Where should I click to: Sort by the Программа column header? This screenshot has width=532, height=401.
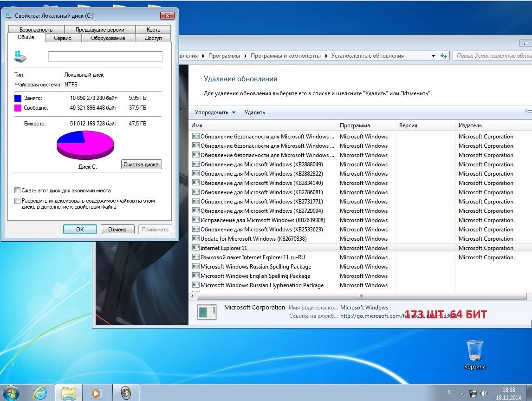tap(366, 125)
